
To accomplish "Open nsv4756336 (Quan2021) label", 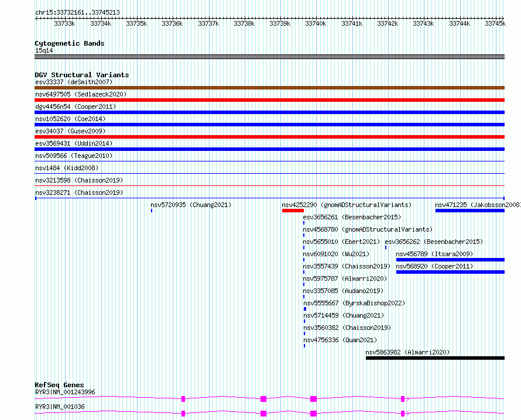I will pos(340,340).
